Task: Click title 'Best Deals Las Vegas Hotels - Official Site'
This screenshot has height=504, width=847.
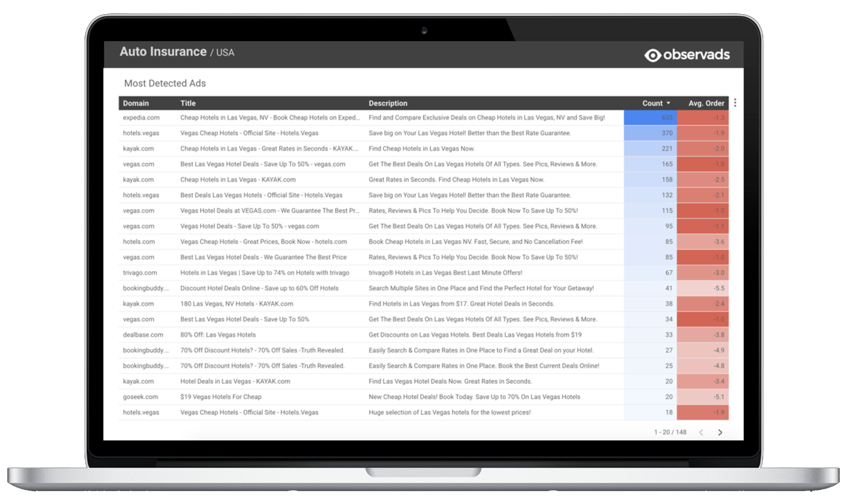Action: [261, 195]
